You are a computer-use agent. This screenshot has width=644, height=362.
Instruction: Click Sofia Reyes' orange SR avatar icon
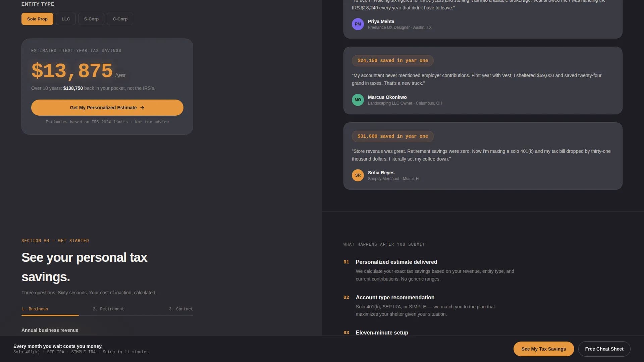(358, 175)
